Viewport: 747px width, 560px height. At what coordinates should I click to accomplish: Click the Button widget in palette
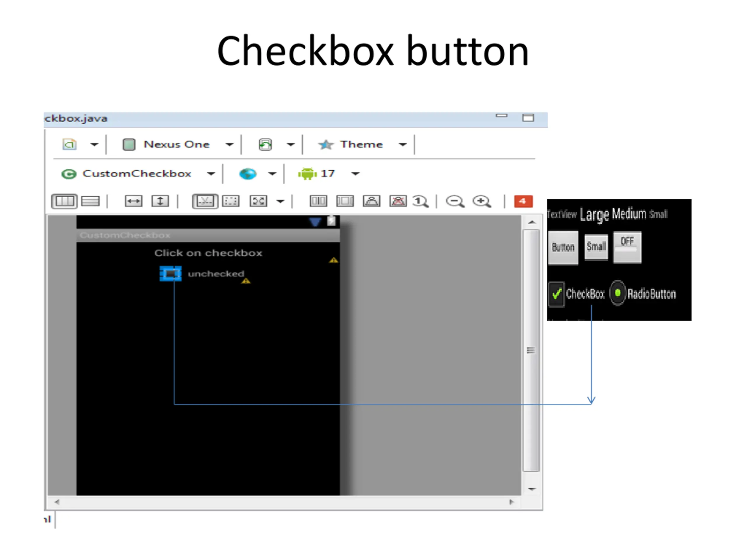point(563,247)
